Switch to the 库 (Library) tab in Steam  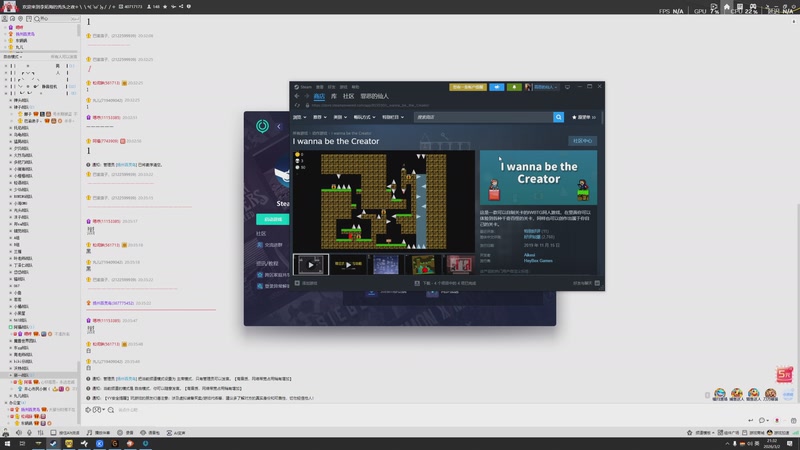tap(334, 96)
